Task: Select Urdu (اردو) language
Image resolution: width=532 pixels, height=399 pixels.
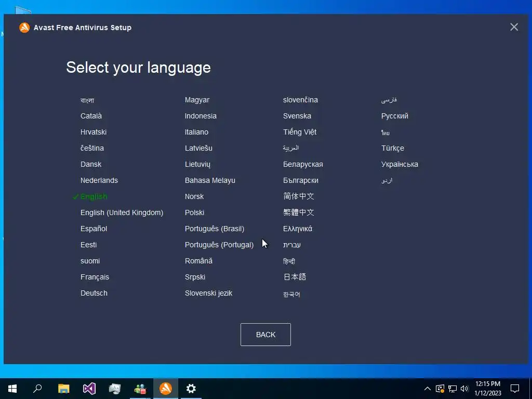Action: tap(387, 180)
